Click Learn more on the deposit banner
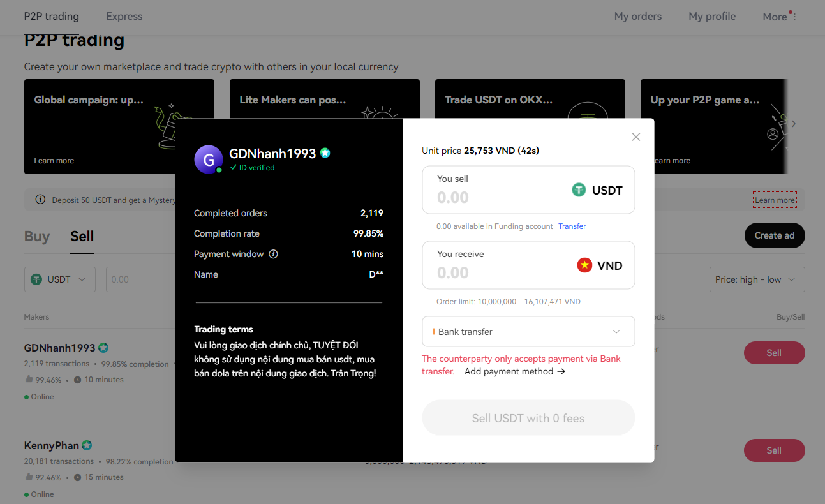 [775, 200]
